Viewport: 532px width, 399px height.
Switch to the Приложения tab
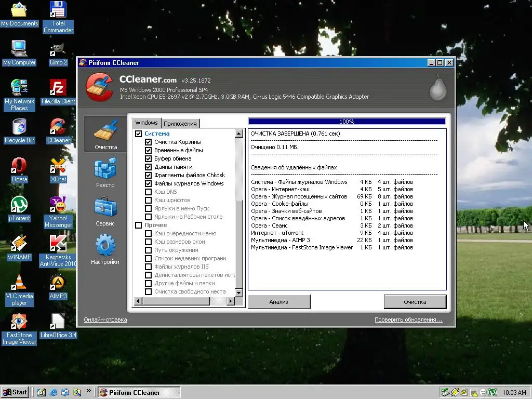pos(180,124)
